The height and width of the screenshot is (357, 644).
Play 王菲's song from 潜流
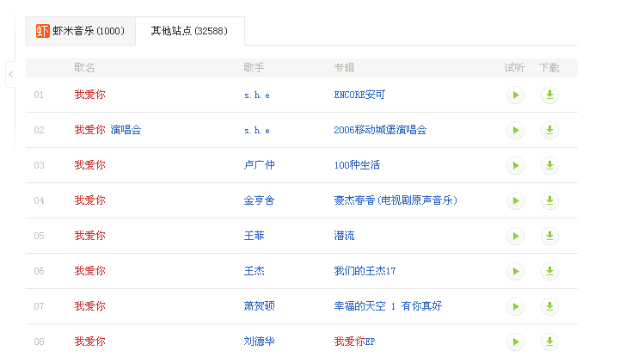click(515, 237)
